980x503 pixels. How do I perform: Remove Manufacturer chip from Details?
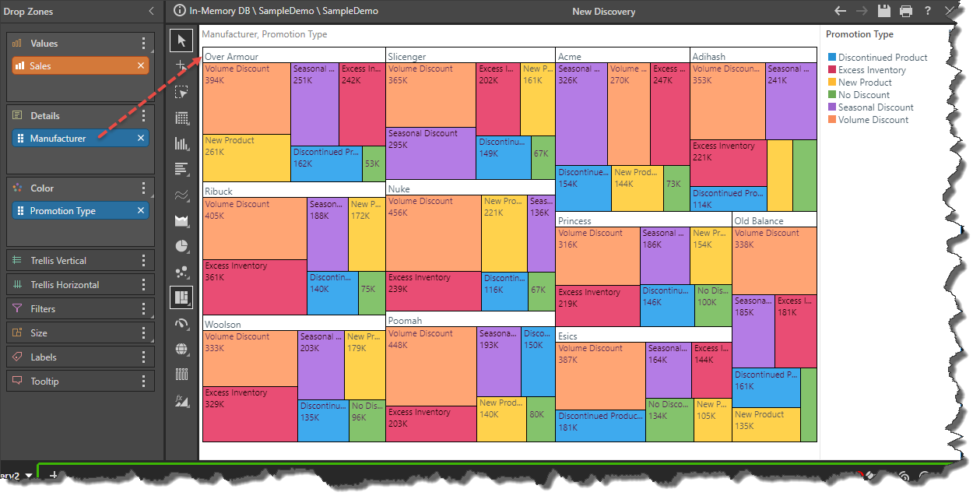coord(141,139)
